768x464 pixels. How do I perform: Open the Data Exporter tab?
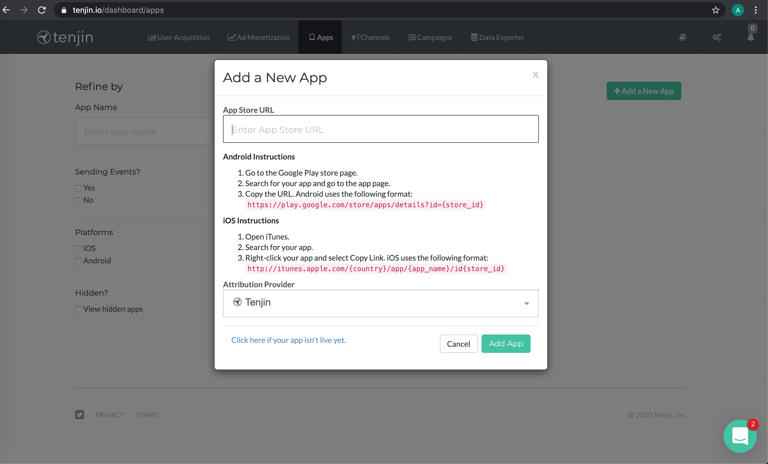point(497,37)
